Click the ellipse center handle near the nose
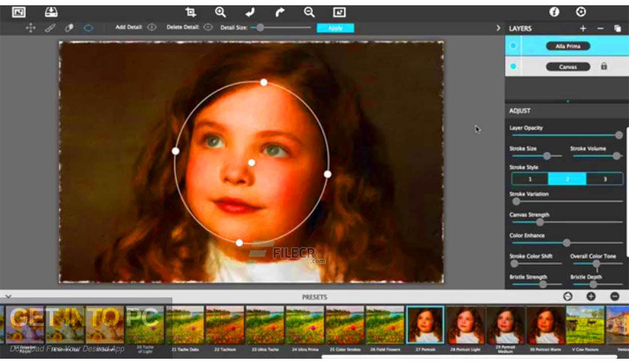629x364 pixels. click(x=251, y=162)
